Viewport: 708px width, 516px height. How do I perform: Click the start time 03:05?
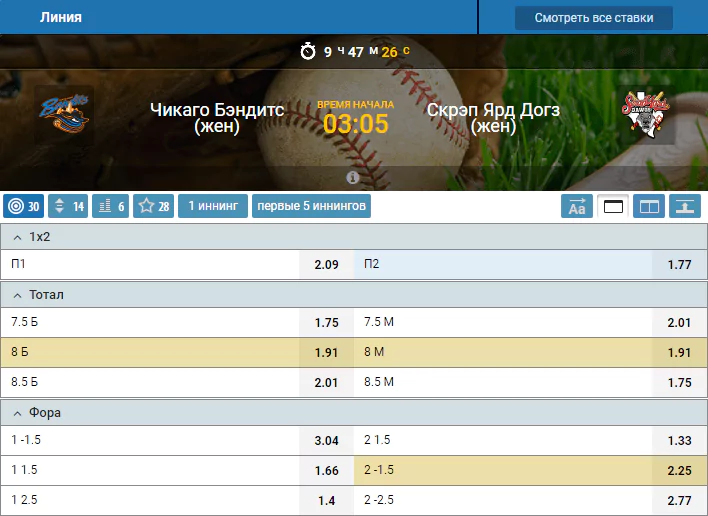355,124
